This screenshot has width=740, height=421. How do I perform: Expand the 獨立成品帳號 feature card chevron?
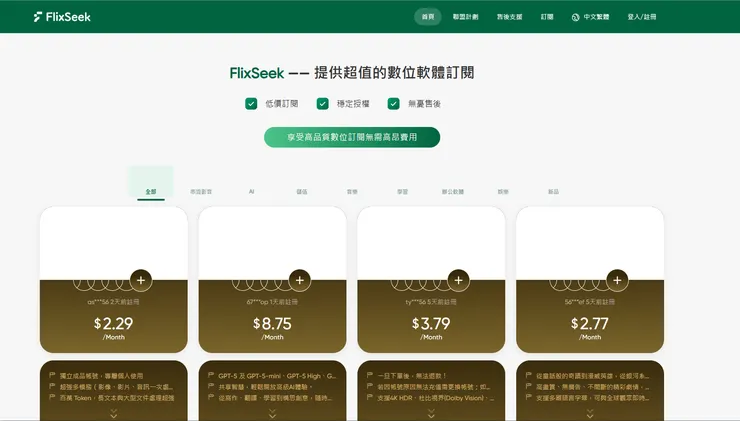point(114,414)
